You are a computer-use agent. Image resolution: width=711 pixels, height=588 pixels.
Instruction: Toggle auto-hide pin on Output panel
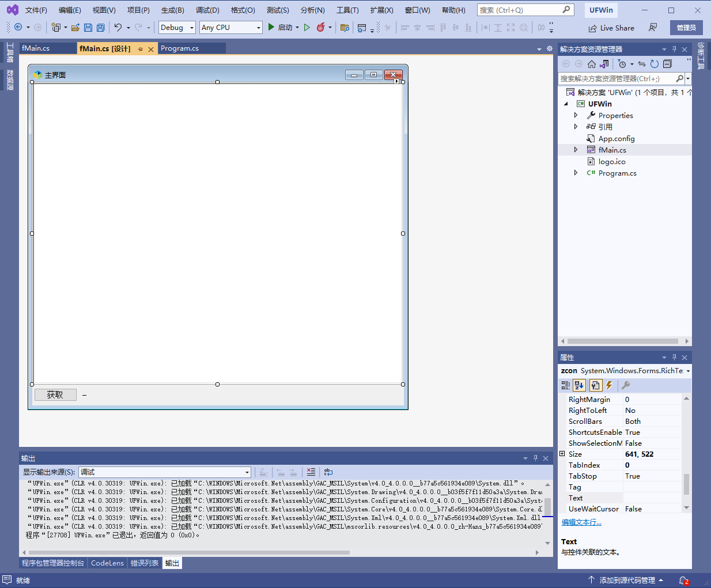pos(535,458)
